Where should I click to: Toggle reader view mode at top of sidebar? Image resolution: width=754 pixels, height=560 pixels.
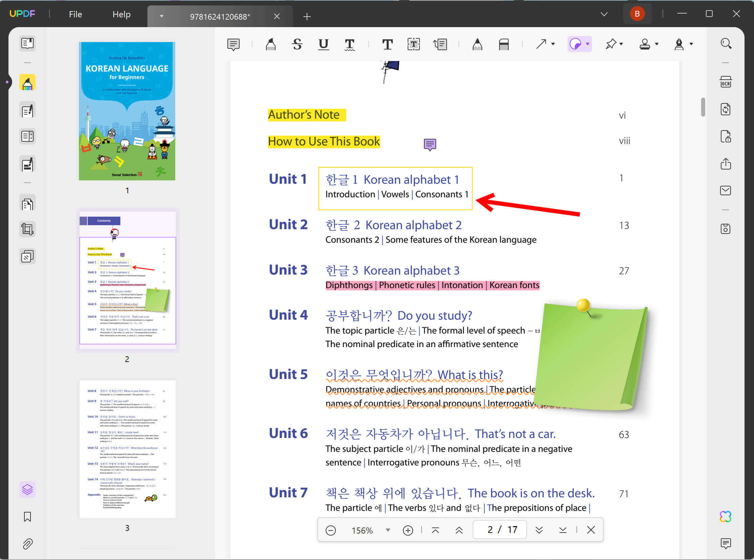(x=27, y=43)
